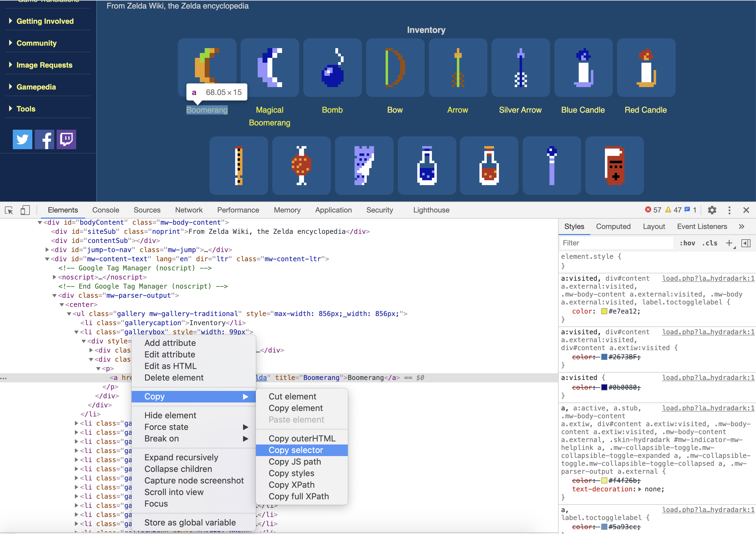Click the Twitter icon in sidebar
Screen dimensions: 756x534
23,139
